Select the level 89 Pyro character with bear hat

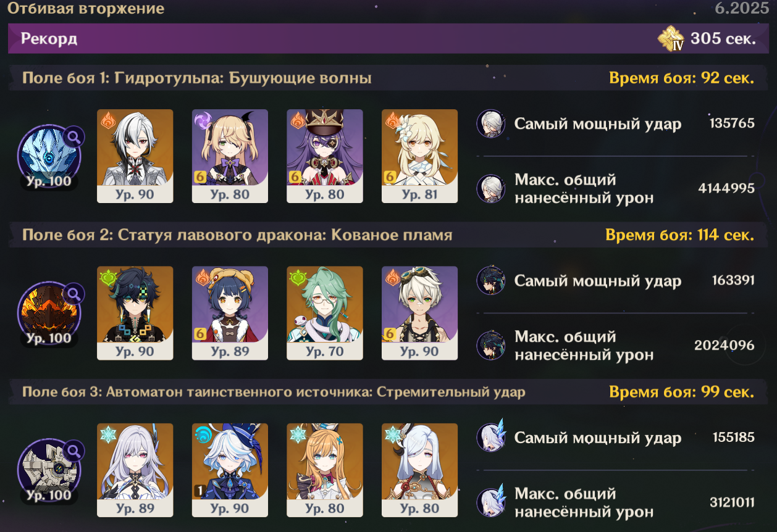(x=230, y=313)
